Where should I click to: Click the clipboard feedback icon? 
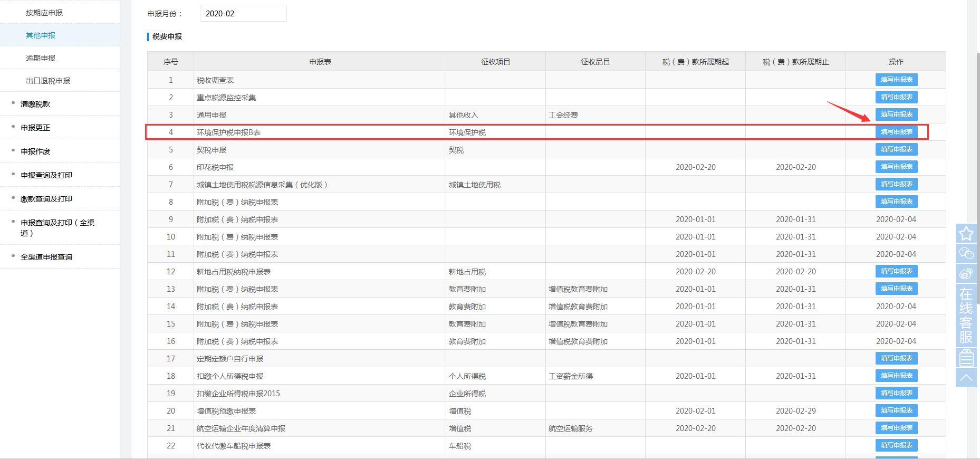[x=966, y=358]
